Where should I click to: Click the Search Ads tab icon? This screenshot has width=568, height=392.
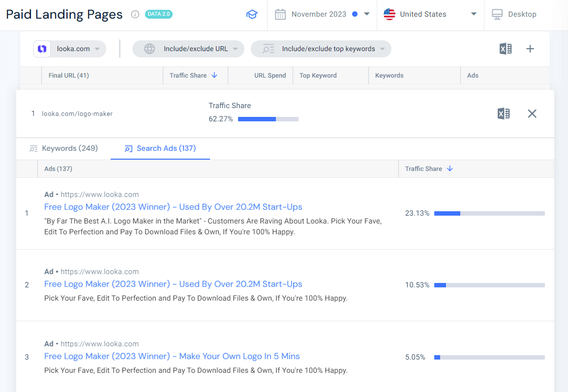coord(128,149)
